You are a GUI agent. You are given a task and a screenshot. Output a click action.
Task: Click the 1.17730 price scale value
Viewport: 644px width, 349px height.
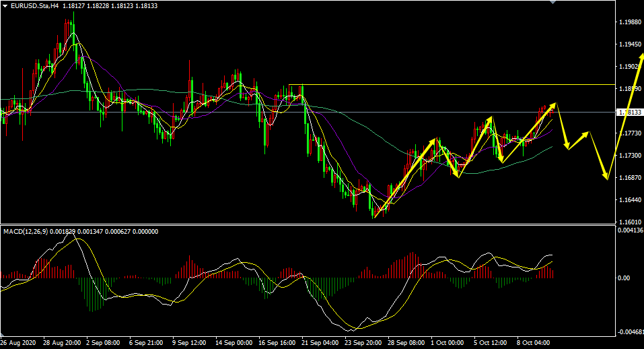[x=631, y=133]
